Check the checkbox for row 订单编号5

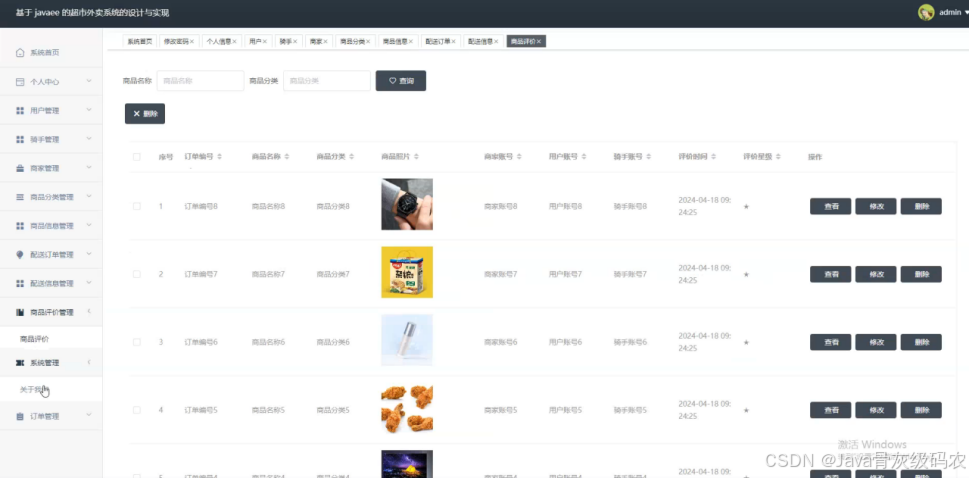tap(137, 410)
